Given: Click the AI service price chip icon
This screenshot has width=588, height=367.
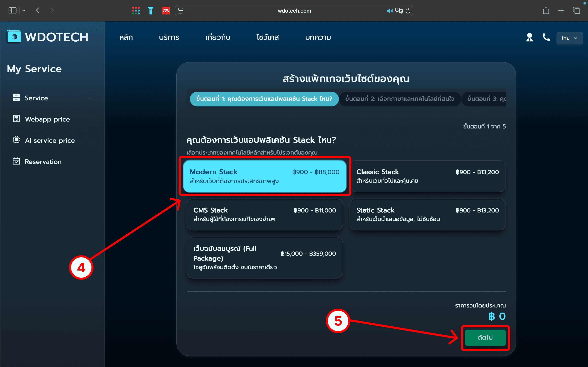Looking at the screenshot, I should pyautogui.click(x=16, y=140).
